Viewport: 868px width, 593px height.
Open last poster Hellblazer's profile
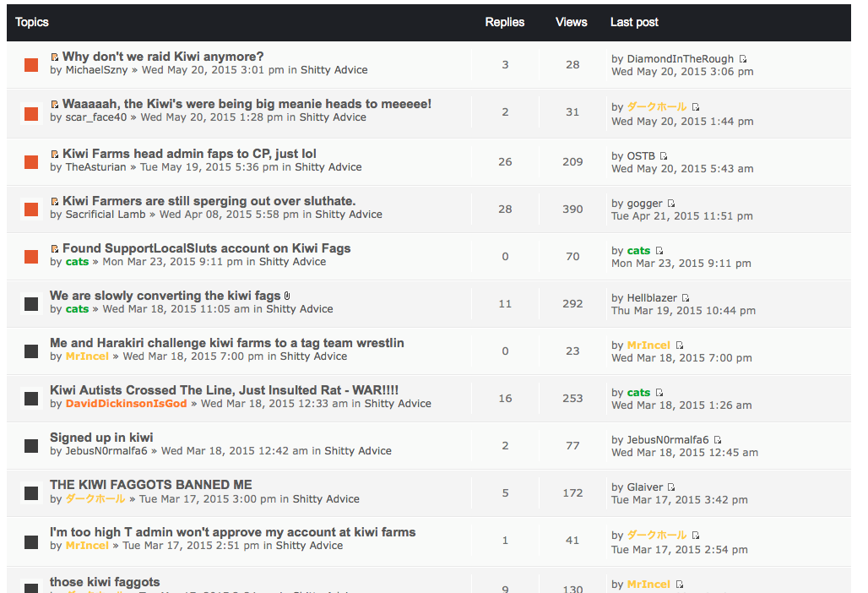click(x=652, y=298)
